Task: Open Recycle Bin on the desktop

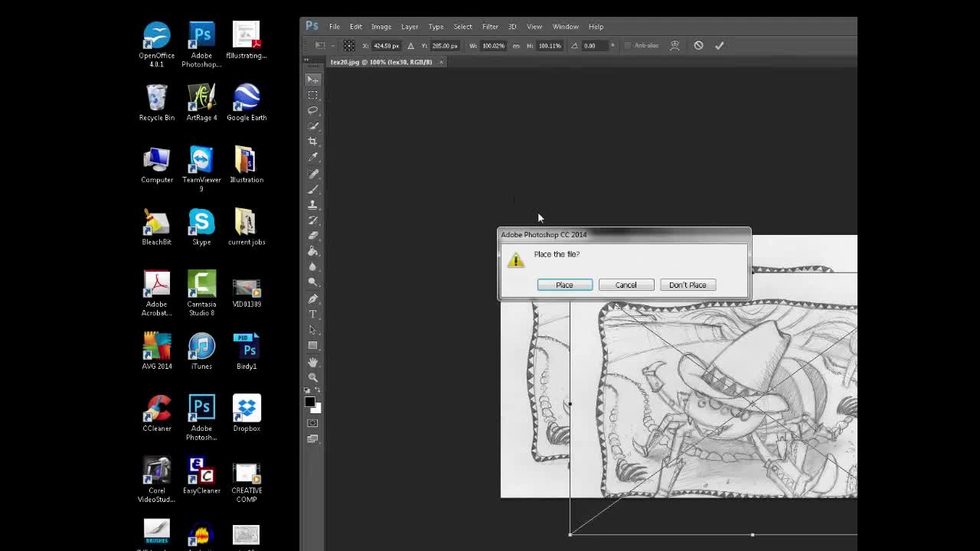Action: tap(156, 103)
